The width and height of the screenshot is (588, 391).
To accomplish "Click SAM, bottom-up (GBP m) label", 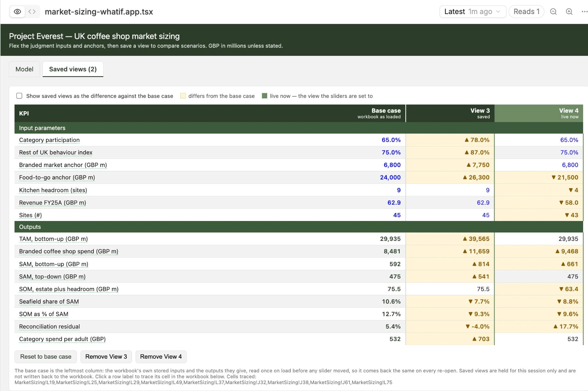I will (54, 264).
